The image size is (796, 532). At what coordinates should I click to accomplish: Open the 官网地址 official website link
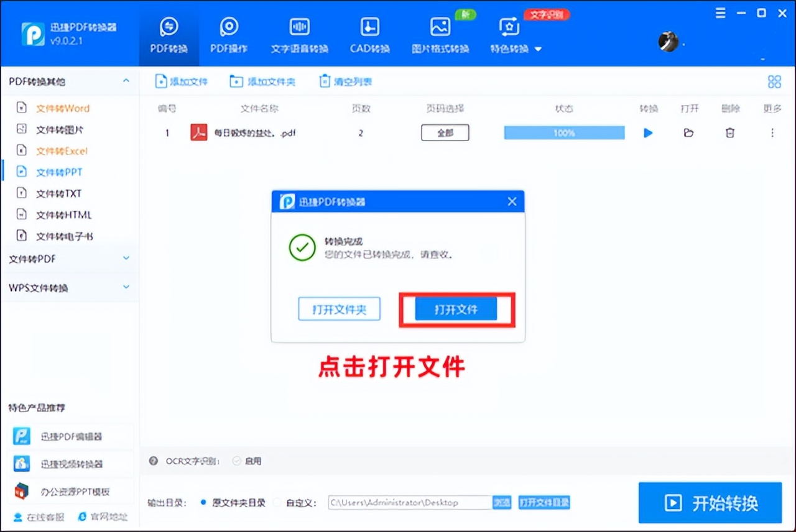pyautogui.click(x=103, y=517)
